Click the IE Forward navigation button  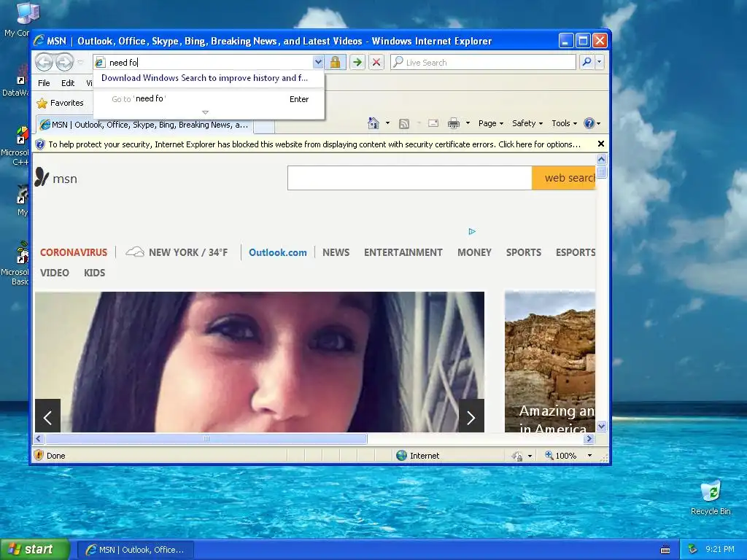coord(65,62)
